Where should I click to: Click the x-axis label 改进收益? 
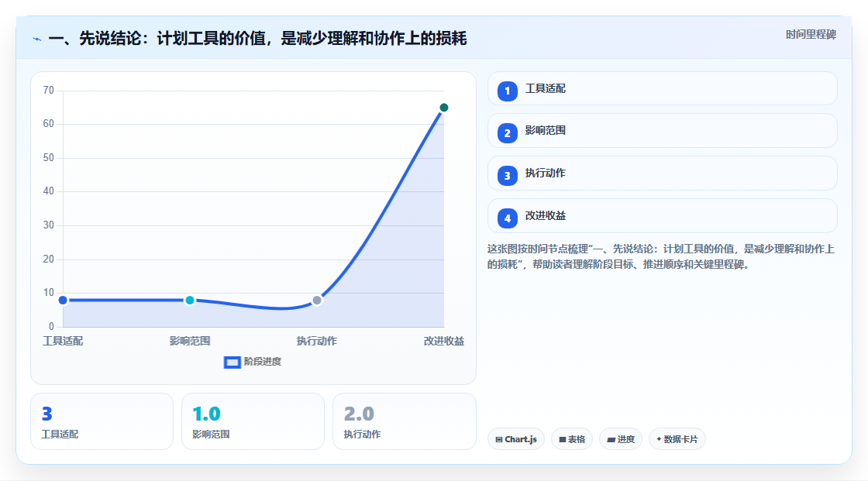tap(444, 342)
